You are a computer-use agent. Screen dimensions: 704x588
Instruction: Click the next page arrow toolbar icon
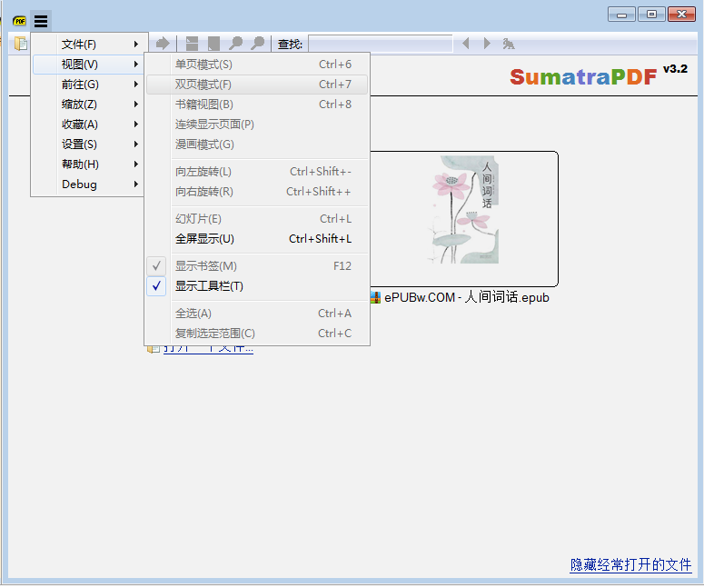click(x=163, y=44)
